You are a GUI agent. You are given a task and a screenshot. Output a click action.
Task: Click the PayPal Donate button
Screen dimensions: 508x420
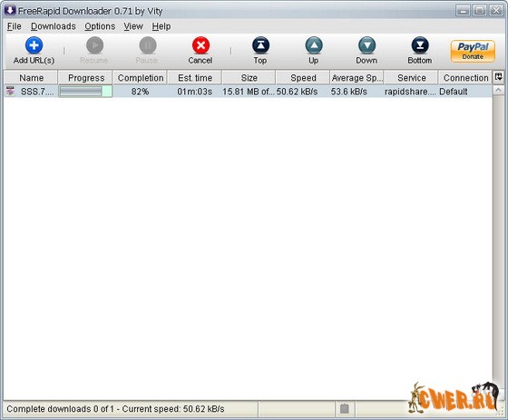tap(473, 51)
